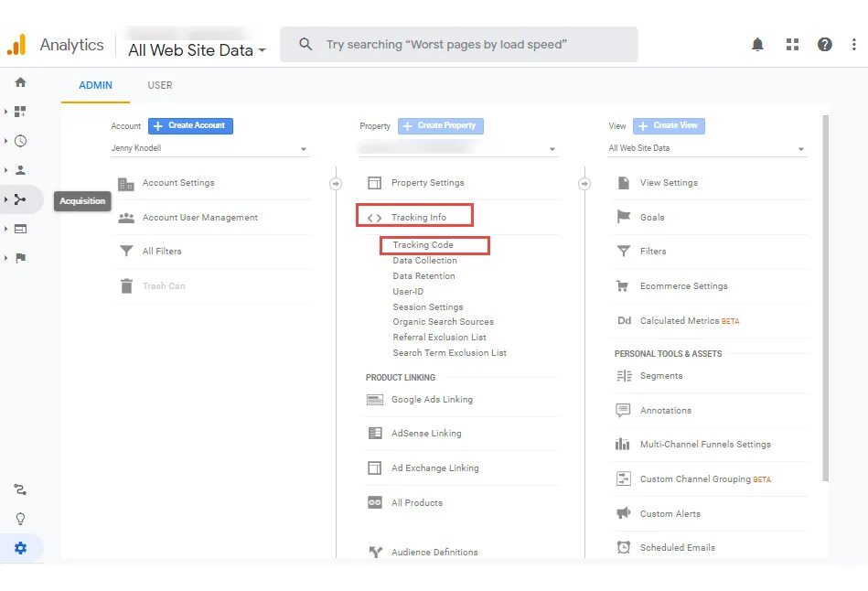The image size is (868, 591).
Task: Open the Tracking Code link
Action: (423, 245)
